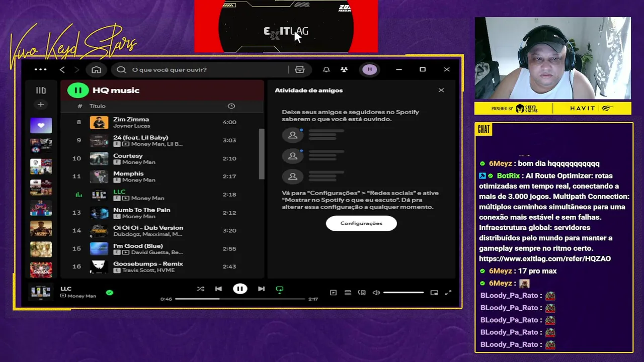Open connect to a device icon
Screen dimensions: 644x362
click(362, 293)
